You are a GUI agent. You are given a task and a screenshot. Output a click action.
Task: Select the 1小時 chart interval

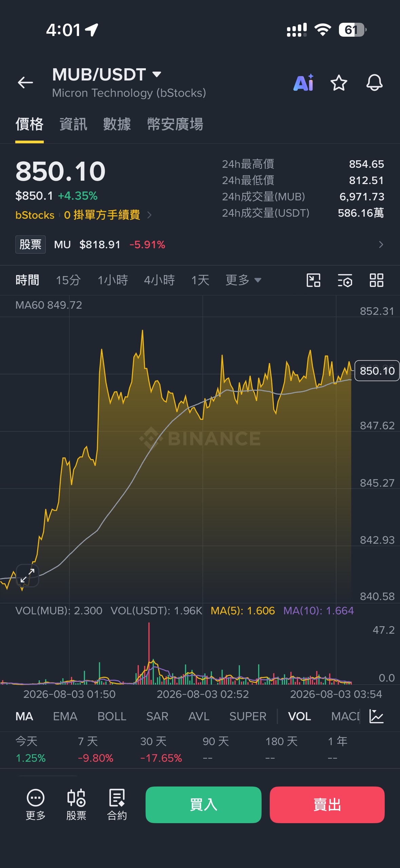tap(113, 280)
